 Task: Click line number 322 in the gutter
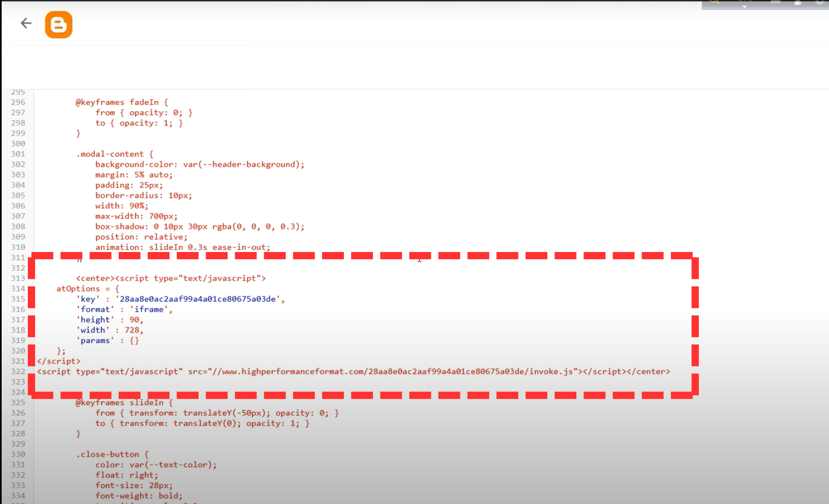pyautogui.click(x=18, y=372)
